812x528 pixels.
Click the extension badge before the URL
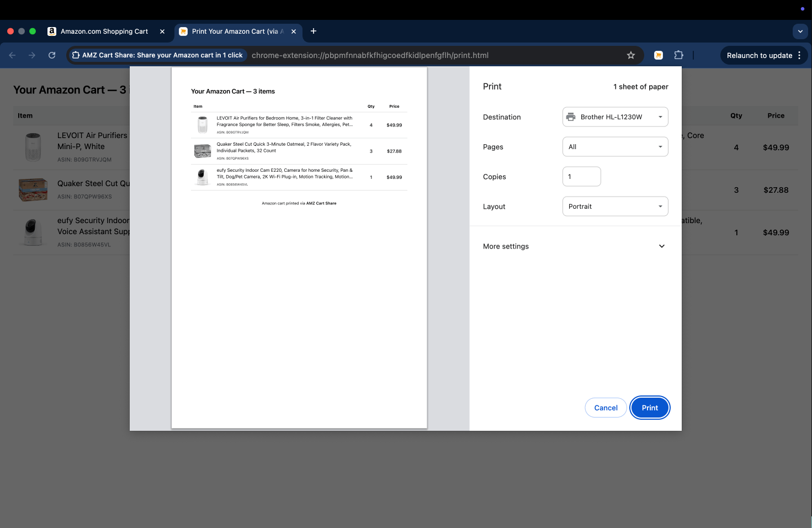coord(76,55)
